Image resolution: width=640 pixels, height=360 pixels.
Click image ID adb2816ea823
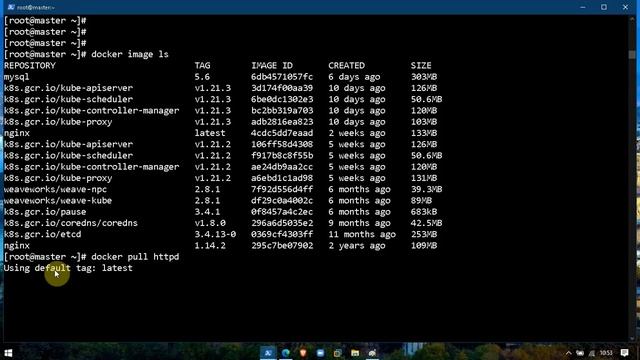pyautogui.click(x=282, y=122)
